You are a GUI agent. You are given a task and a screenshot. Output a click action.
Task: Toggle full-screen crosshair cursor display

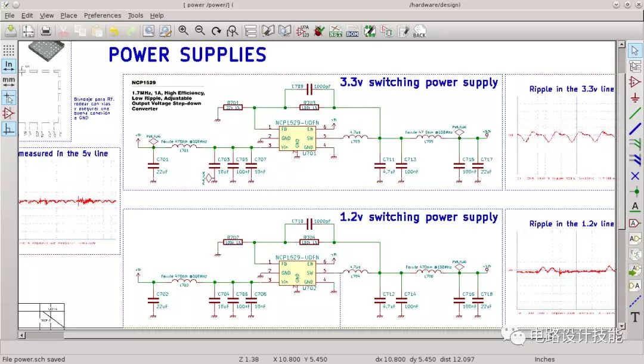point(8,96)
